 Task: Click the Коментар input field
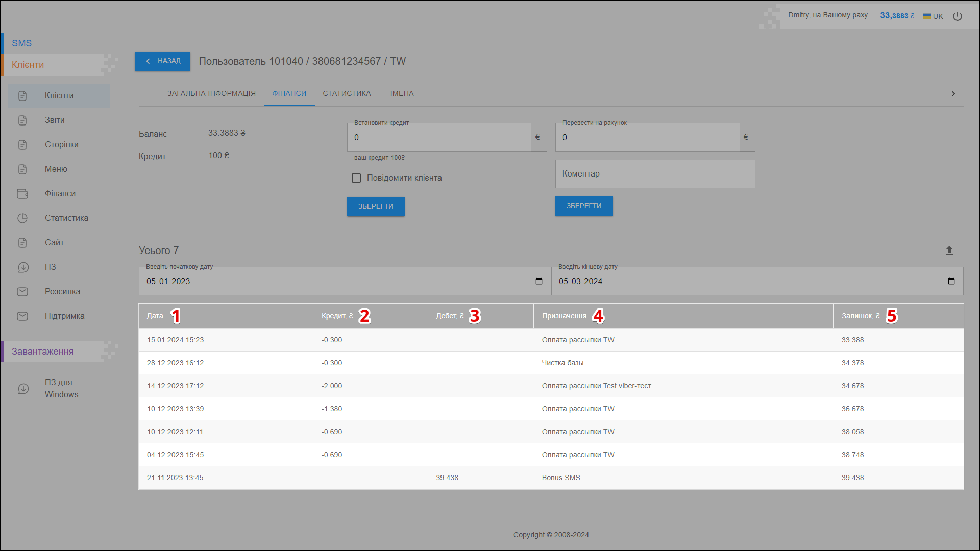[x=655, y=174]
